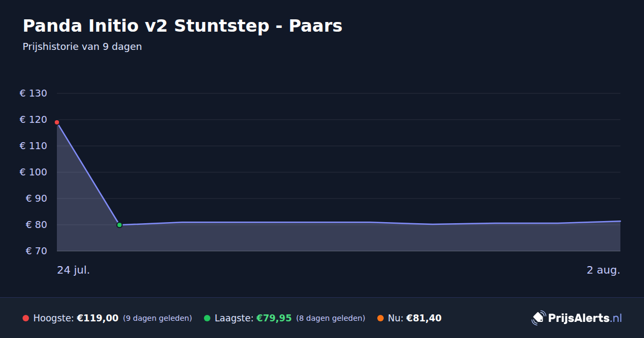Viewport: 644px width, 338px height.
Task: Select the €119,00 highest price value
Action: click(98, 318)
